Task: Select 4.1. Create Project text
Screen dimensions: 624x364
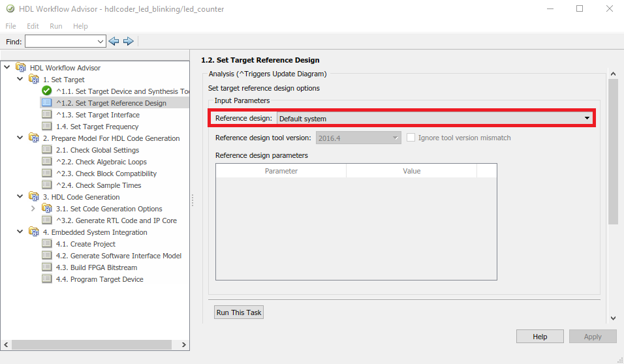Action: [86, 244]
